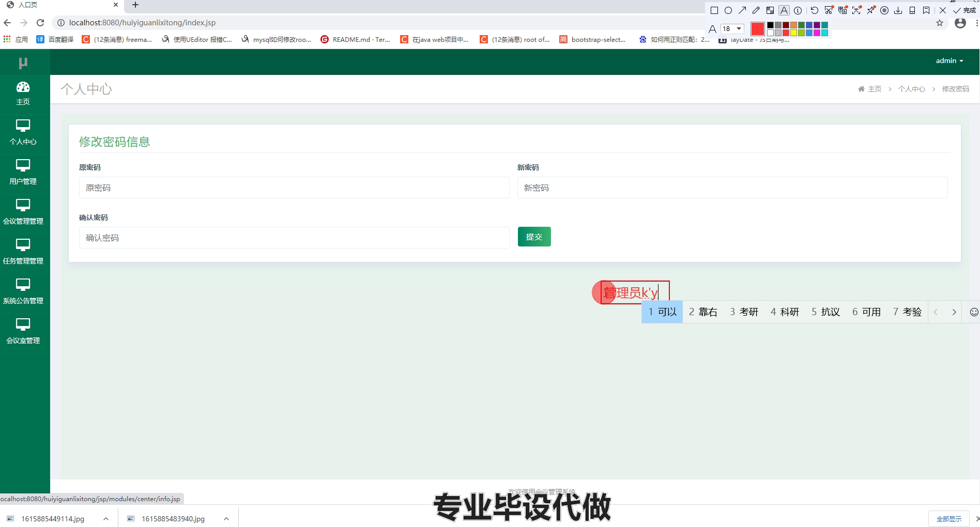
Task: Click 个人中心 in the breadcrumb
Action: coord(912,89)
